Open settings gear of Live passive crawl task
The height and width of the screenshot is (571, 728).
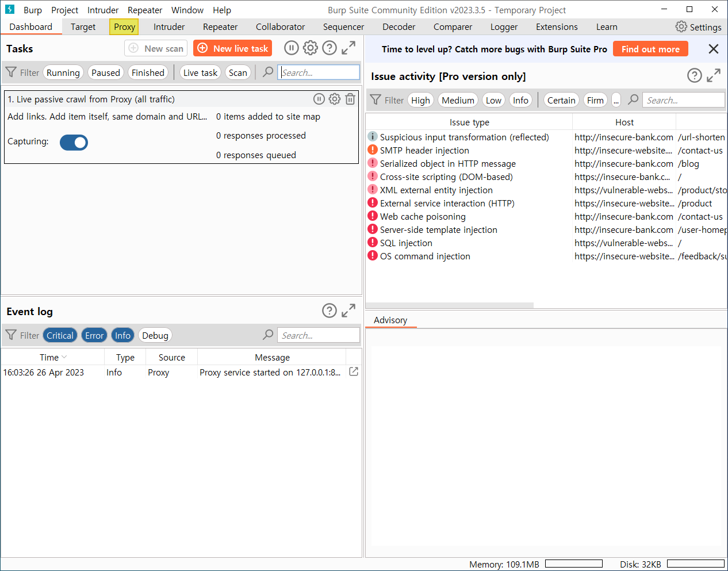point(335,99)
